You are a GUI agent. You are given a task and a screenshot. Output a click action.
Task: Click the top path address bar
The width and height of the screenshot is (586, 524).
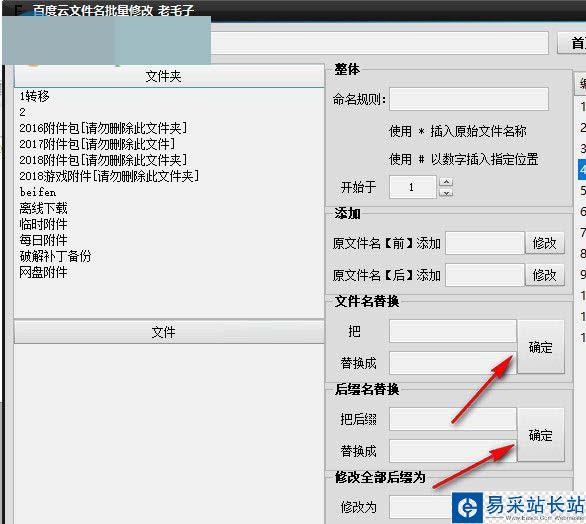379,43
